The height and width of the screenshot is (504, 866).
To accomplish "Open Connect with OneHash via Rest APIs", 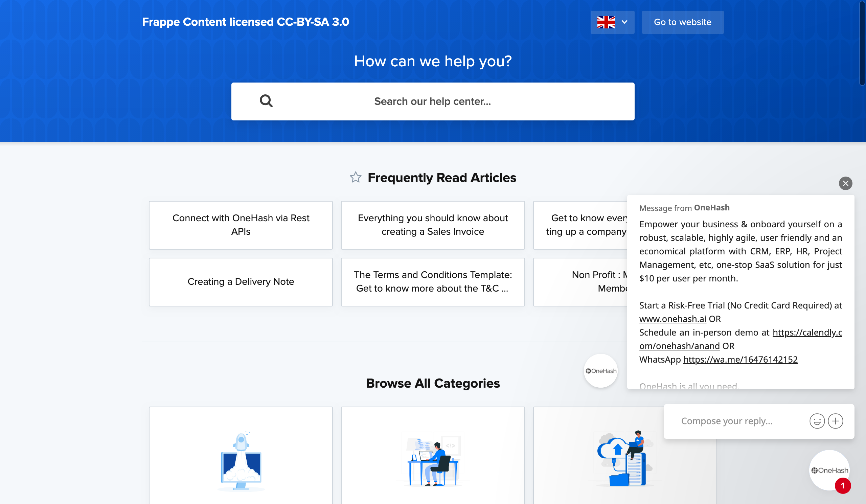I will [241, 225].
